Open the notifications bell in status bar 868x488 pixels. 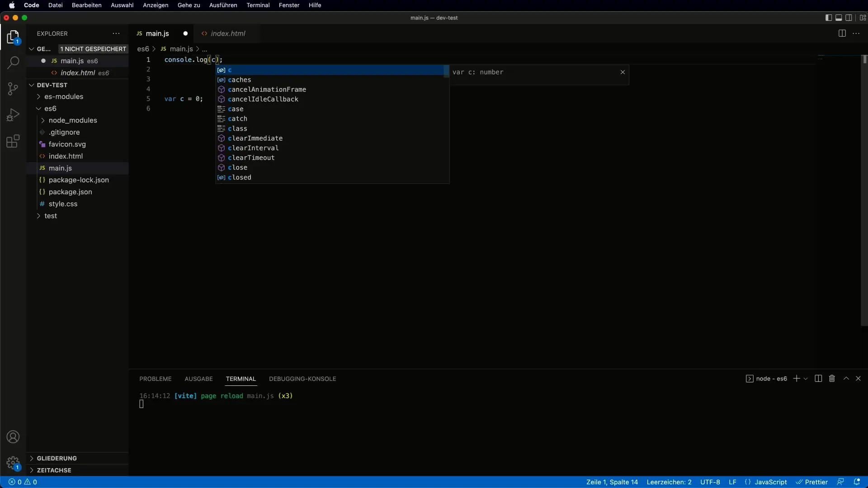pos(856,482)
